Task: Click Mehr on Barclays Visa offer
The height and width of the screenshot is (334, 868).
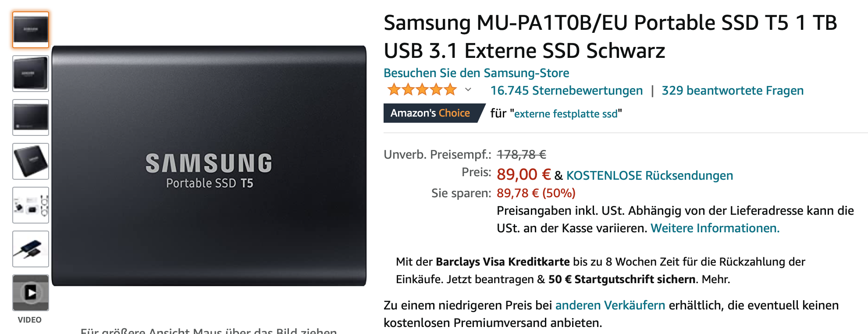Action: 715,279
